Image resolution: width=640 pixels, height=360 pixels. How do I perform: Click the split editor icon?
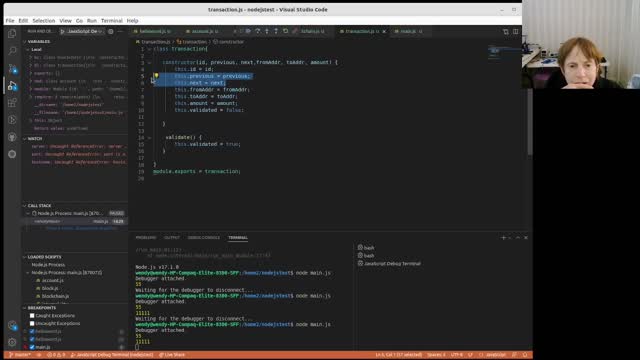point(516,31)
